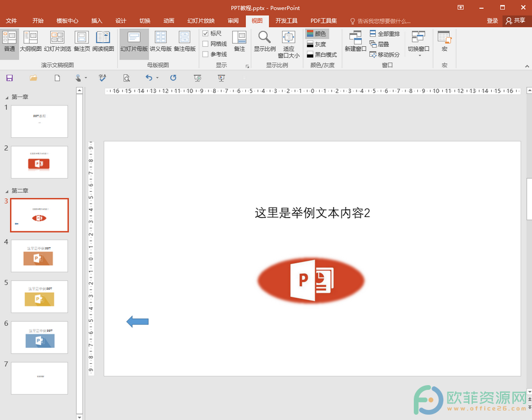This screenshot has width=532, height=420.
Task: Switch to 备注页 notes page view
Action: 82,41
